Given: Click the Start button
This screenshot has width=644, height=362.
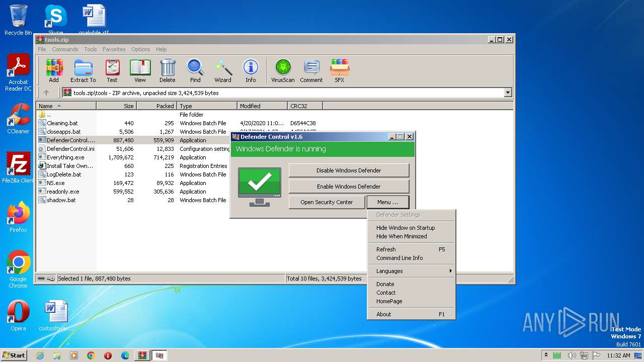Looking at the screenshot, I should pyautogui.click(x=14, y=355).
